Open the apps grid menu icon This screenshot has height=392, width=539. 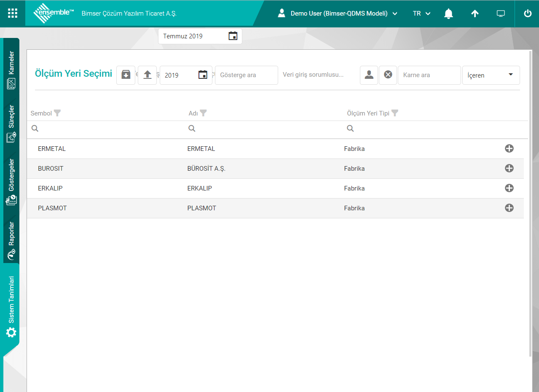[13, 13]
